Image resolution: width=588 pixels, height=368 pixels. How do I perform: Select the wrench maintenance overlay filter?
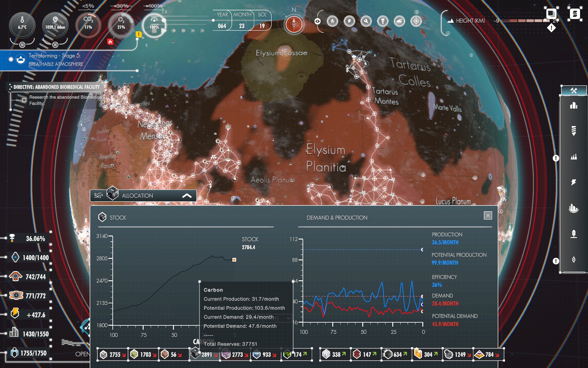[x=366, y=21]
